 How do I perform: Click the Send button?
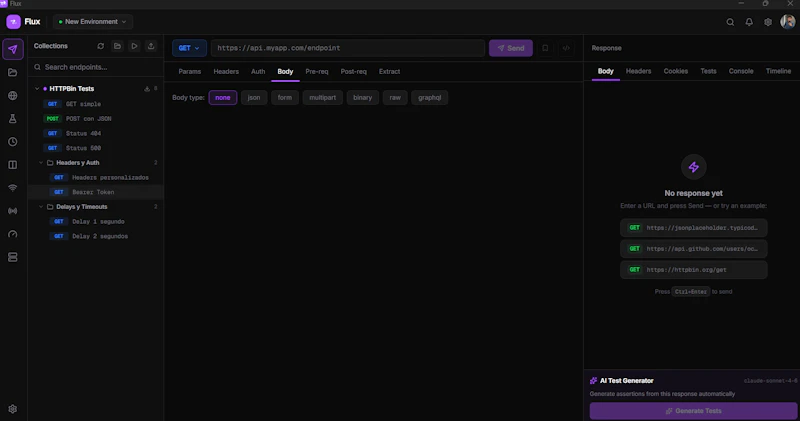(x=511, y=48)
